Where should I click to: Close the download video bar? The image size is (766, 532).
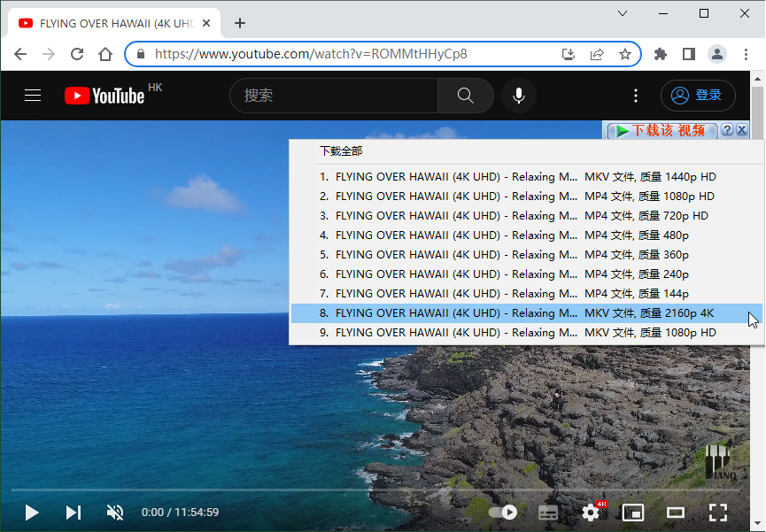[741, 130]
